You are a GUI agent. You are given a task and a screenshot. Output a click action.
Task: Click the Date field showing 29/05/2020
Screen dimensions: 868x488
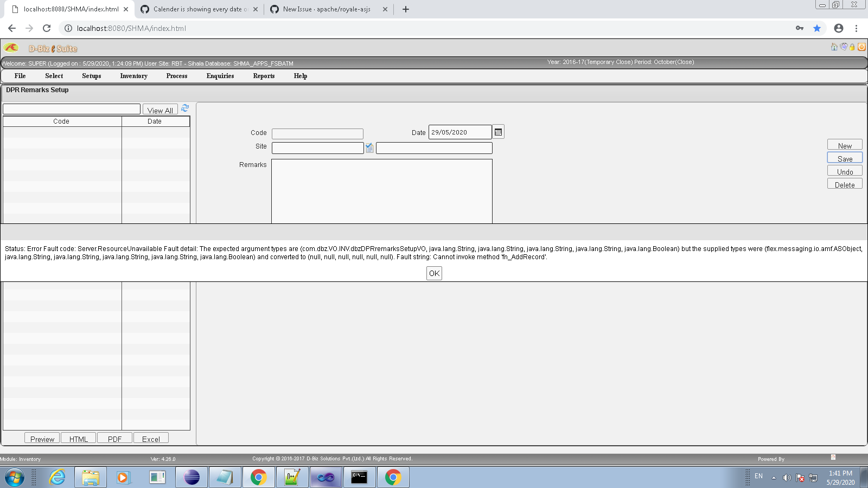(x=460, y=132)
